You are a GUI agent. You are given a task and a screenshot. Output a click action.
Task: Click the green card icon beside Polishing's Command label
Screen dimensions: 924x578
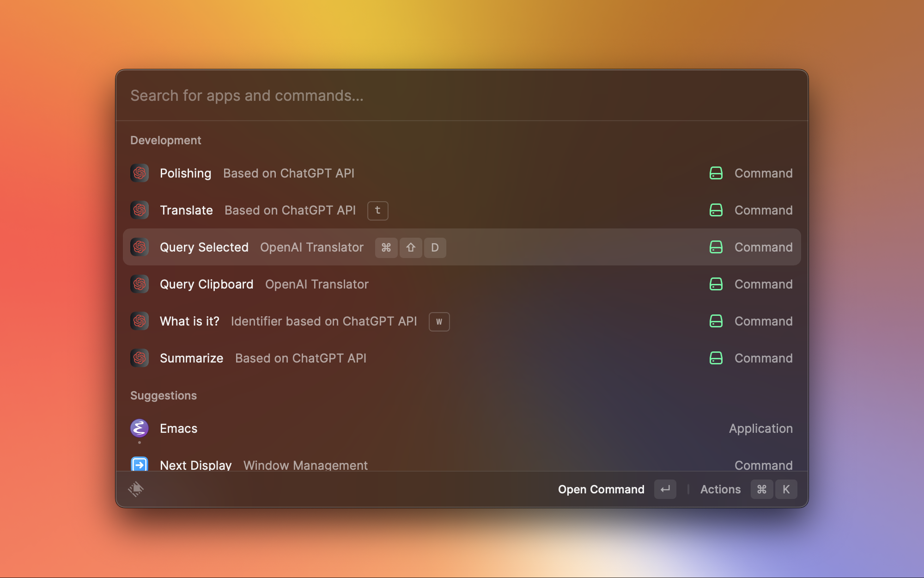coord(715,173)
